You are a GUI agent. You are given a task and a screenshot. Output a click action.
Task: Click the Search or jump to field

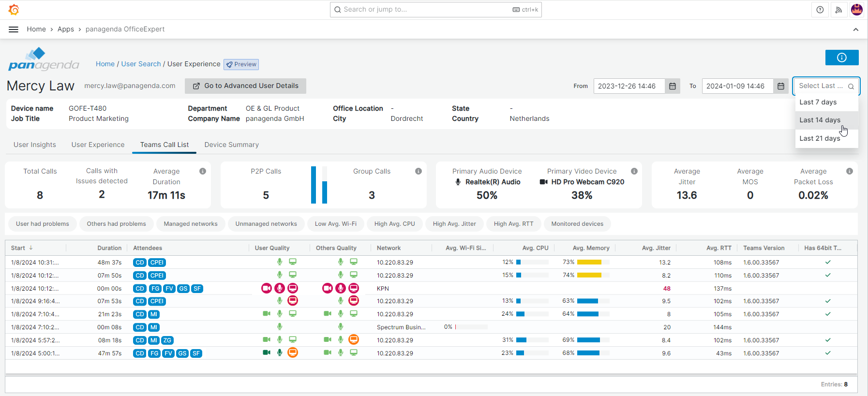[x=436, y=10]
